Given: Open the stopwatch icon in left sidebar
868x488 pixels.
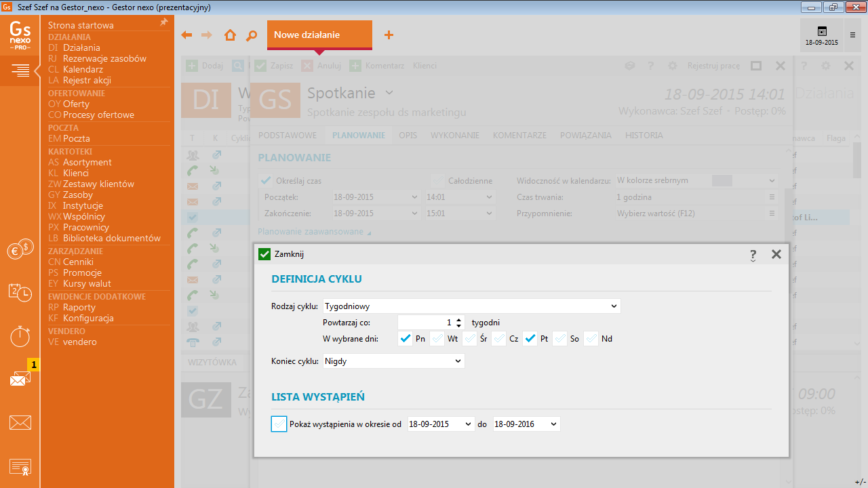Looking at the screenshot, I should (20, 336).
